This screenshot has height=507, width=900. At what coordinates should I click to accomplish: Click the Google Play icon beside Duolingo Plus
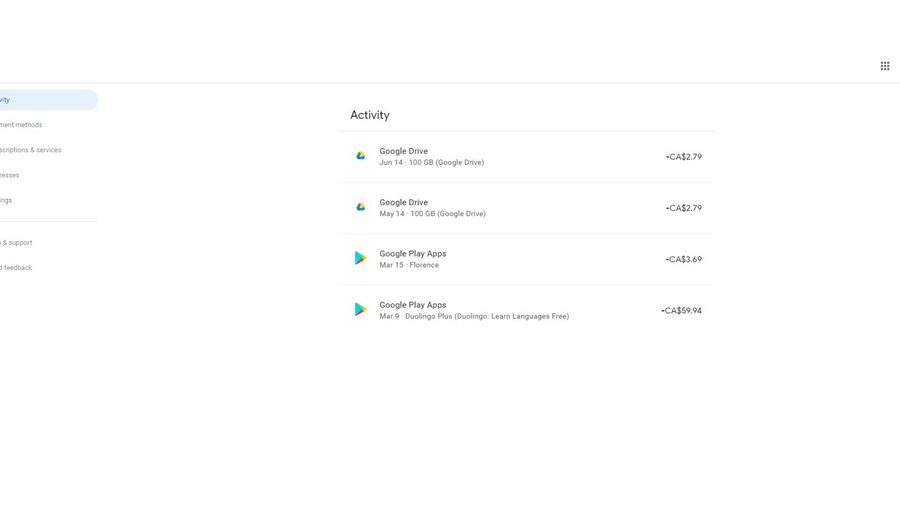pyautogui.click(x=360, y=309)
